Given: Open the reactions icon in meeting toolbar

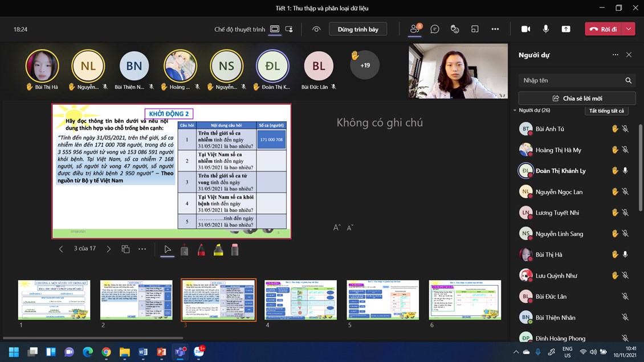Looking at the screenshot, I should (455, 29).
